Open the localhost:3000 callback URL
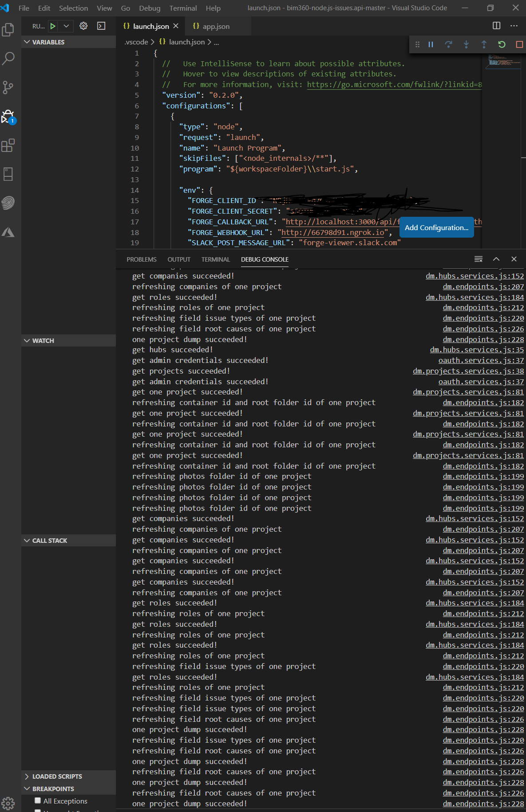 coord(342,222)
